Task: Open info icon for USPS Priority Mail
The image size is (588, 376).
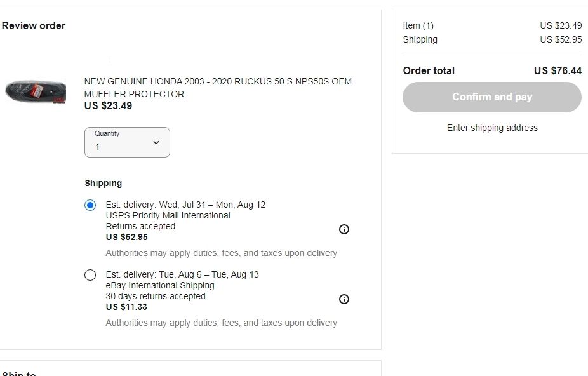Action: (x=344, y=229)
